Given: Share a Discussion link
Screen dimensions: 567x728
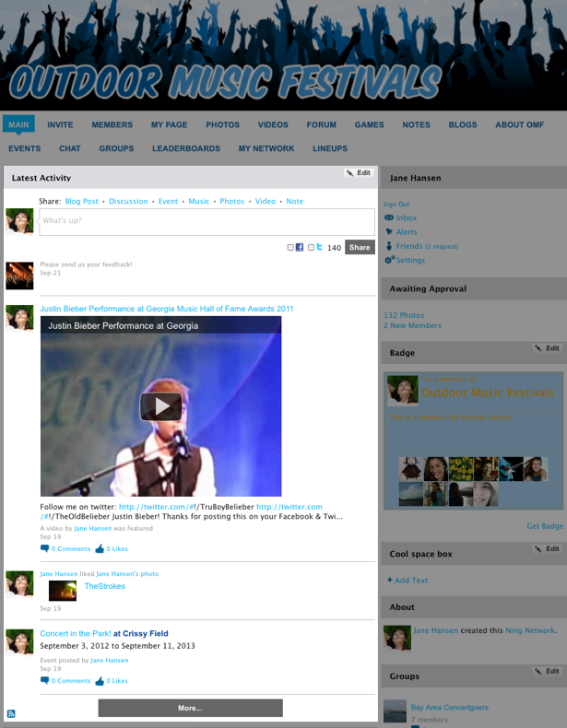Looking at the screenshot, I should [x=128, y=201].
